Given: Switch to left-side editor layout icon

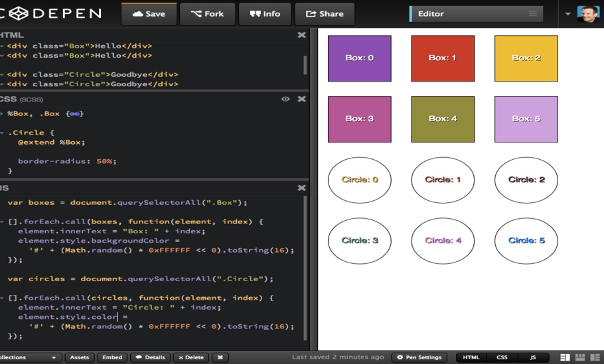Looking at the screenshot, I should coord(565,357).
